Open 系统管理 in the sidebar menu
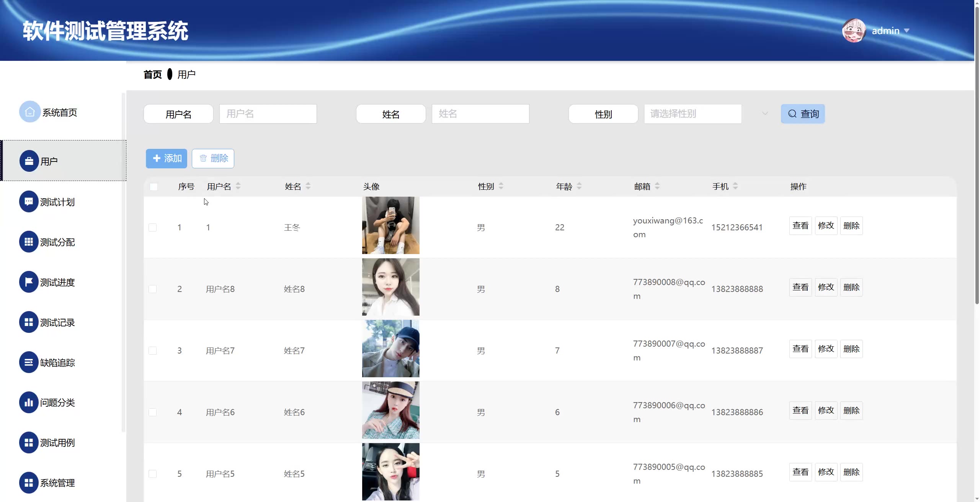Screen dimensions: 980x502 [57, 483]
